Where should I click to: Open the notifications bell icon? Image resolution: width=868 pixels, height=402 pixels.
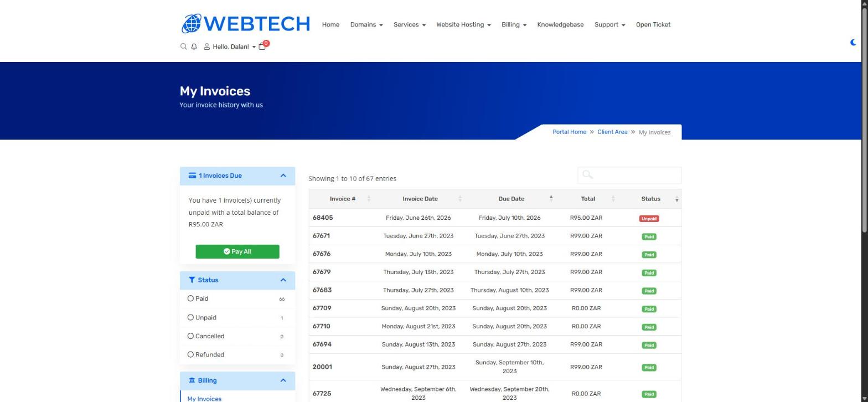[194, 47]
